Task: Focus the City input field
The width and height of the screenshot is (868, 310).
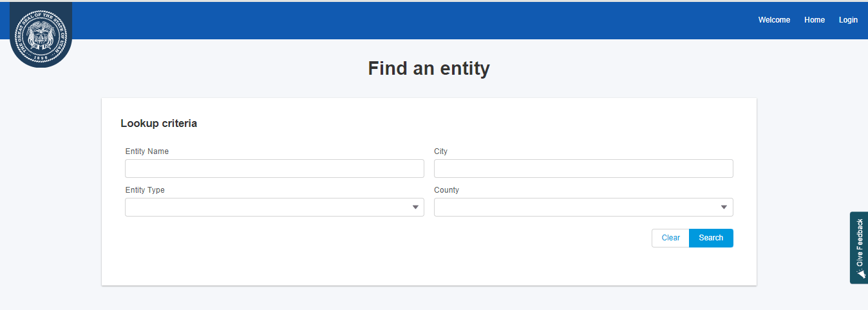Action: 583,169
